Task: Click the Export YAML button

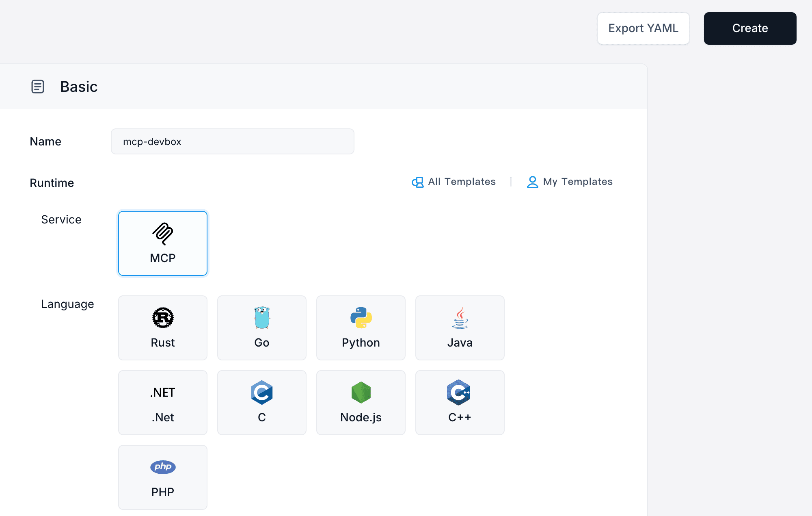Action: point(643,28)
